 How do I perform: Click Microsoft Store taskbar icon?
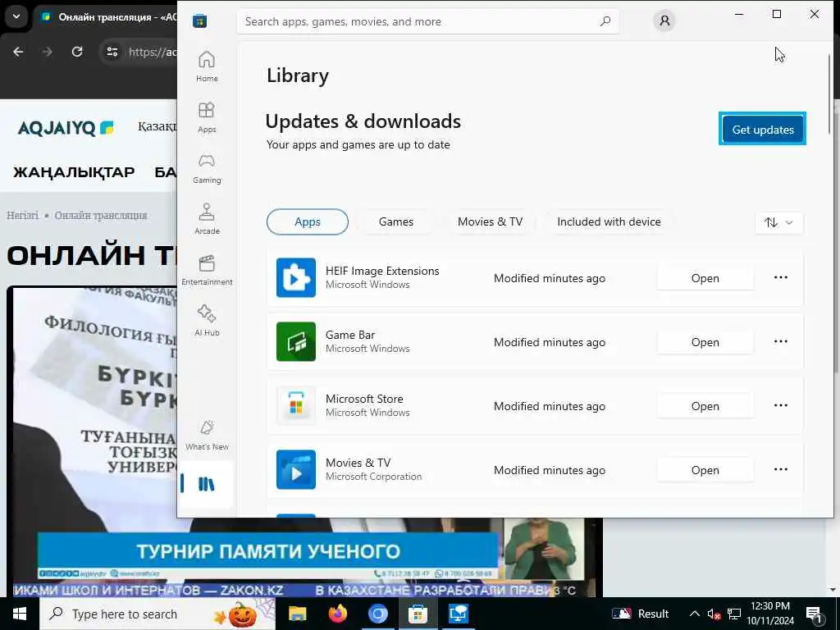tap(418, 614)
